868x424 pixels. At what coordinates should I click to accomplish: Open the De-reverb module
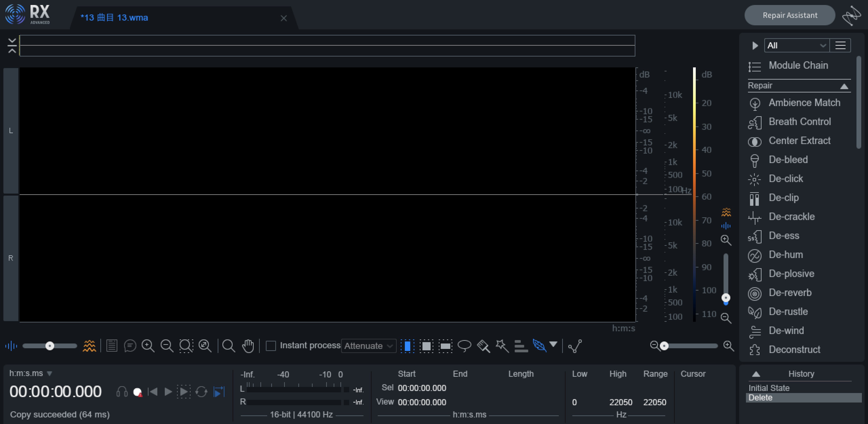[x=790, y=293]
